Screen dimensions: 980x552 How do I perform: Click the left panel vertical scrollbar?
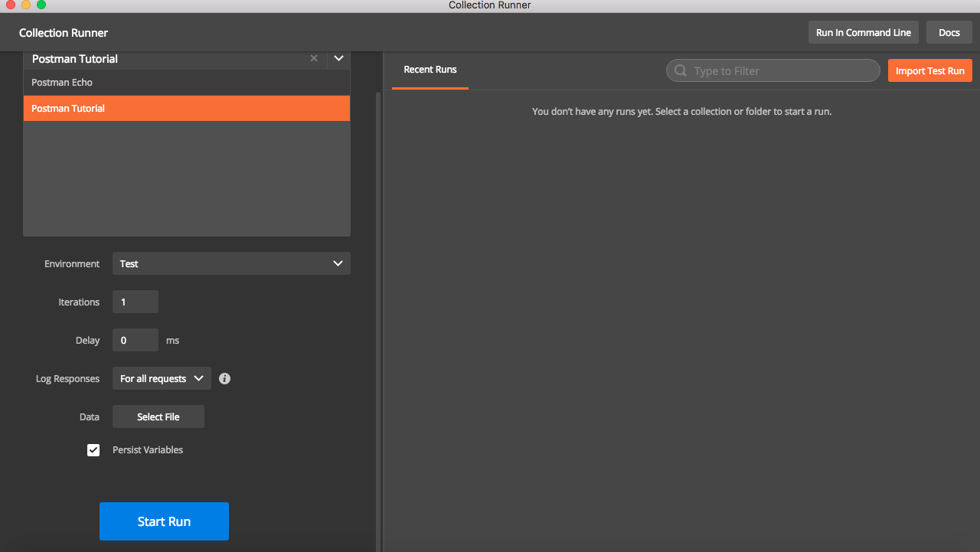click(377, 306)
